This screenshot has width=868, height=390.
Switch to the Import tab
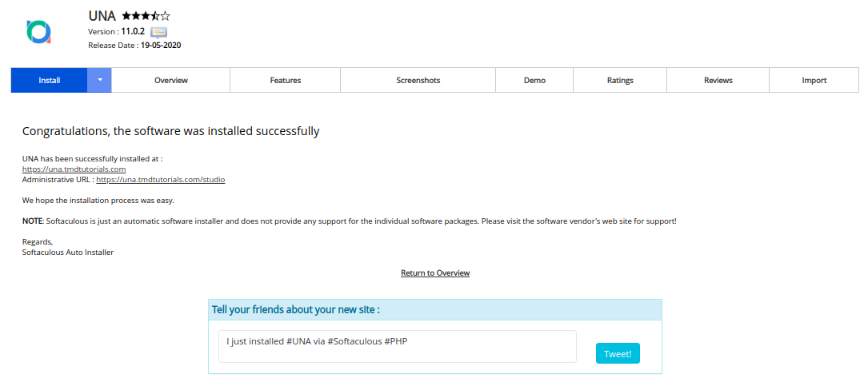pos(814,80)
